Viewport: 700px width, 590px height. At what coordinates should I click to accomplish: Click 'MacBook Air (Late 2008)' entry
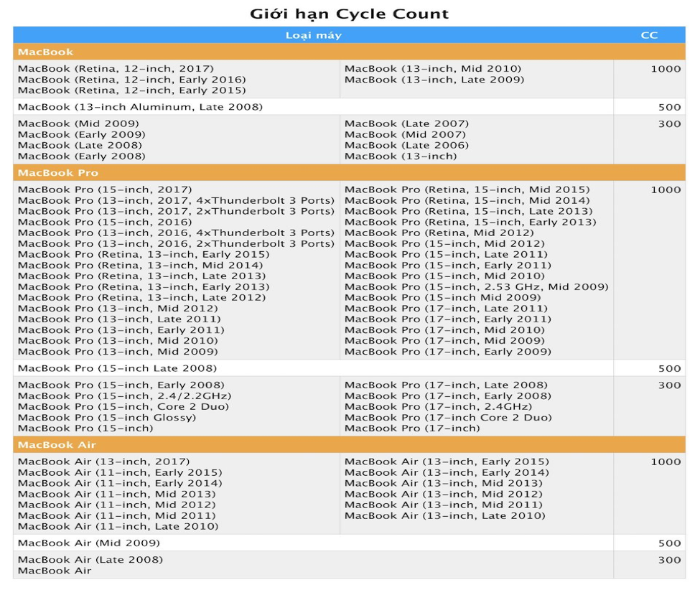tap(90, 560)
